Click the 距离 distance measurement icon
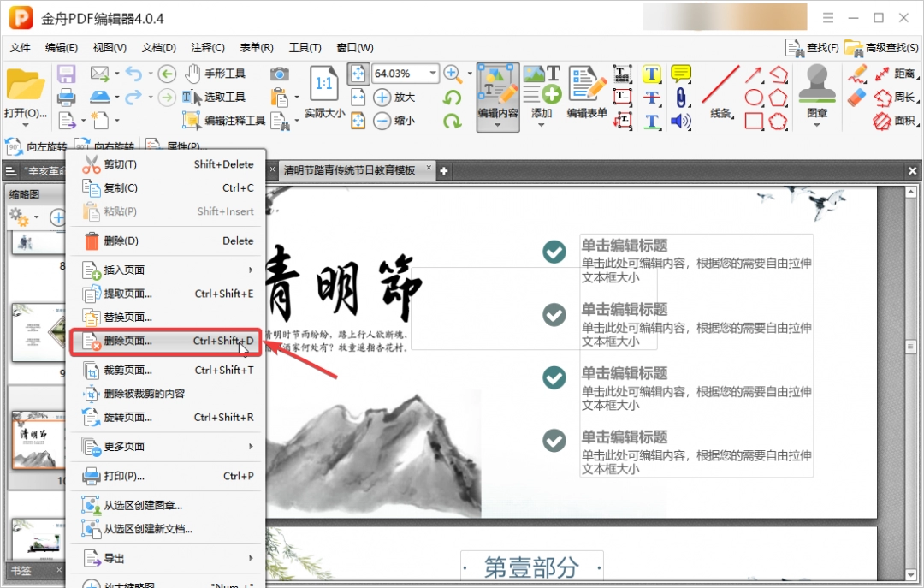Image resolution: width=924 pixels, height=588 pixels. tap(890, 73)
